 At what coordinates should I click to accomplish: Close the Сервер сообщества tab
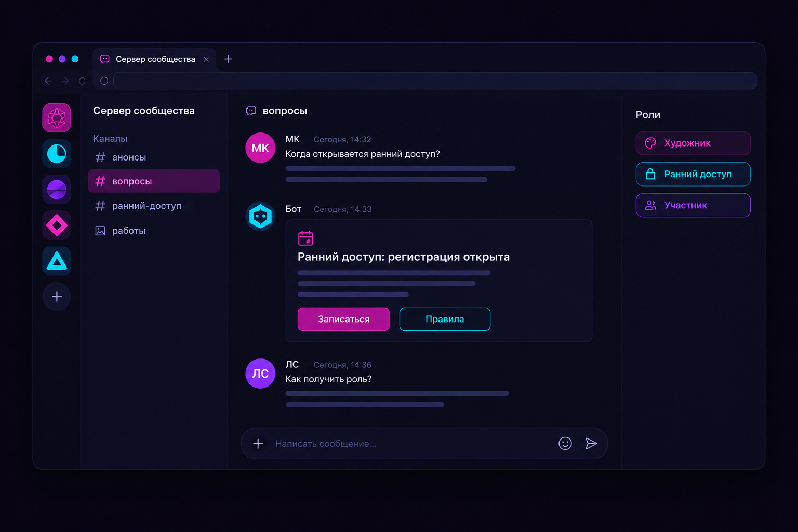click(x=206, y=59)
